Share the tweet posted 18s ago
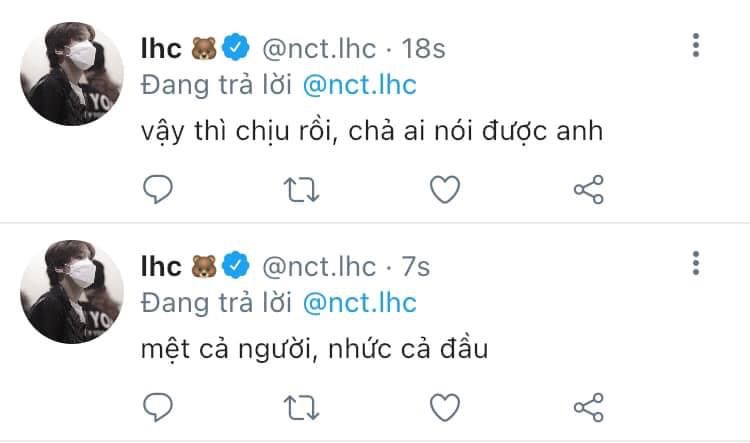 (589, 189)
